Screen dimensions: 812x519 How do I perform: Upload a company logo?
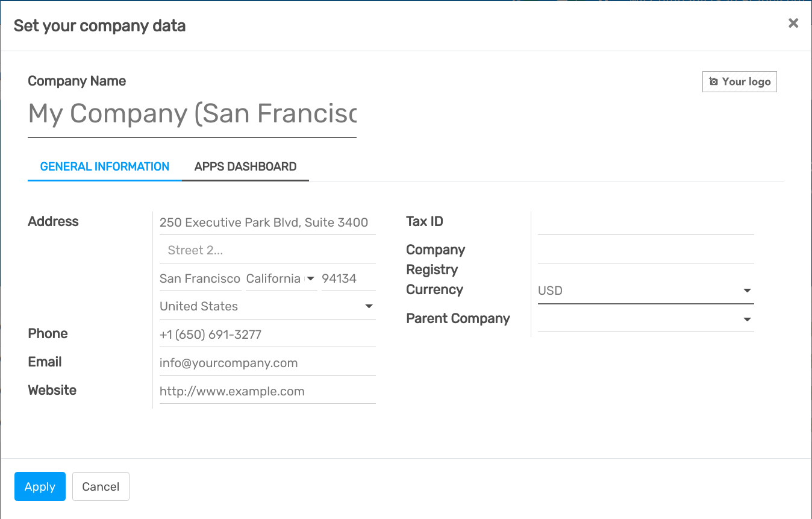coord(739,81)
